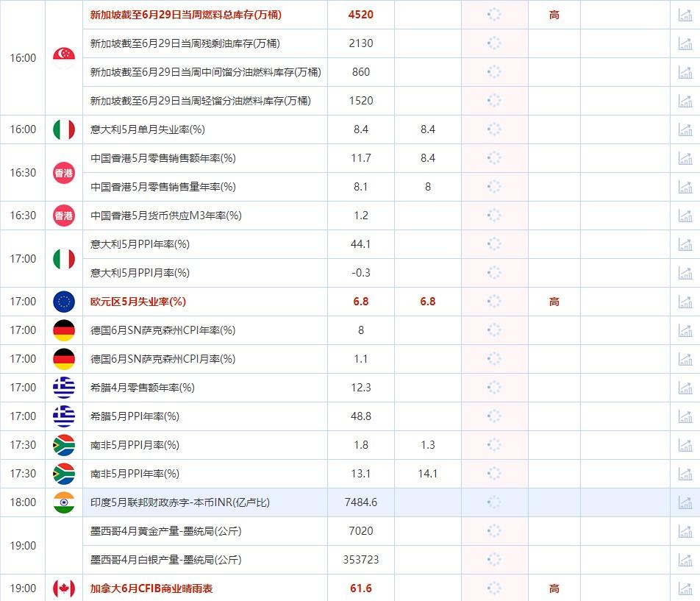Click 新加坡截至6月29日当周燃料总库存 link

(x=185, y=15)
